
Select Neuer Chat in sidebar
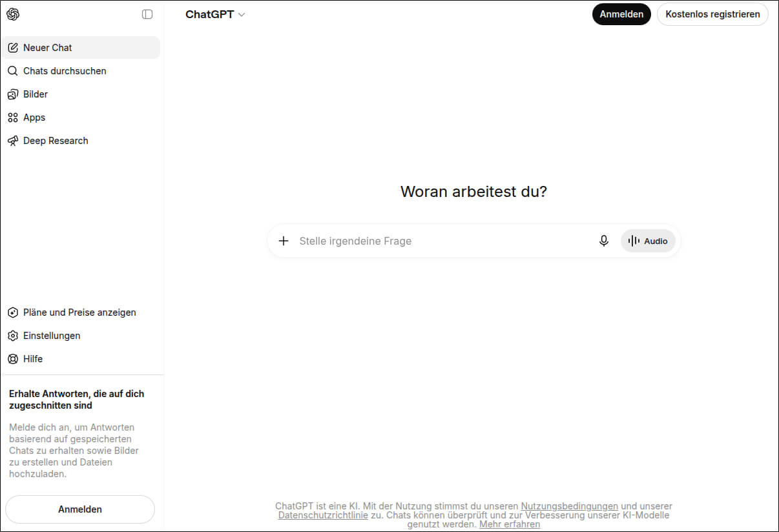click(x=80, y=48)
